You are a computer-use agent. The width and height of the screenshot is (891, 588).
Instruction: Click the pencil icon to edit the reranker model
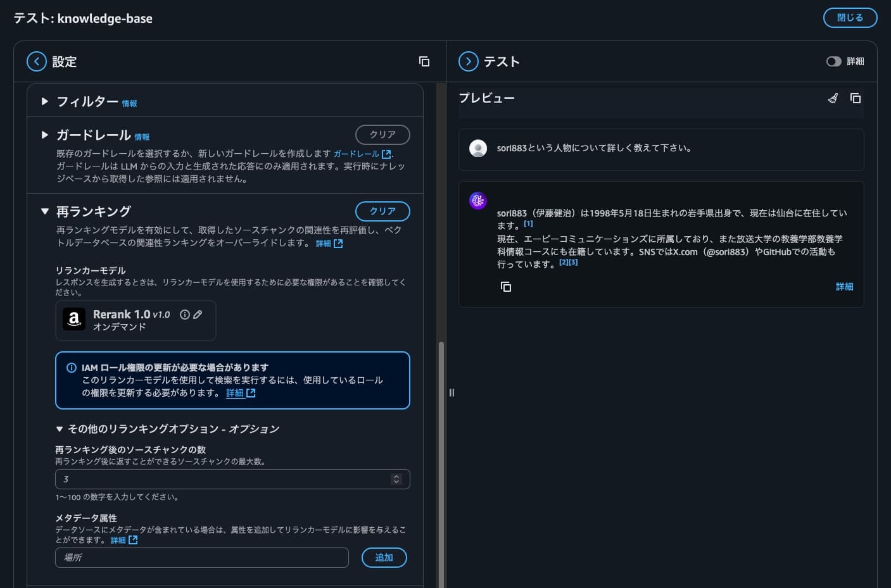pos(198,314)
